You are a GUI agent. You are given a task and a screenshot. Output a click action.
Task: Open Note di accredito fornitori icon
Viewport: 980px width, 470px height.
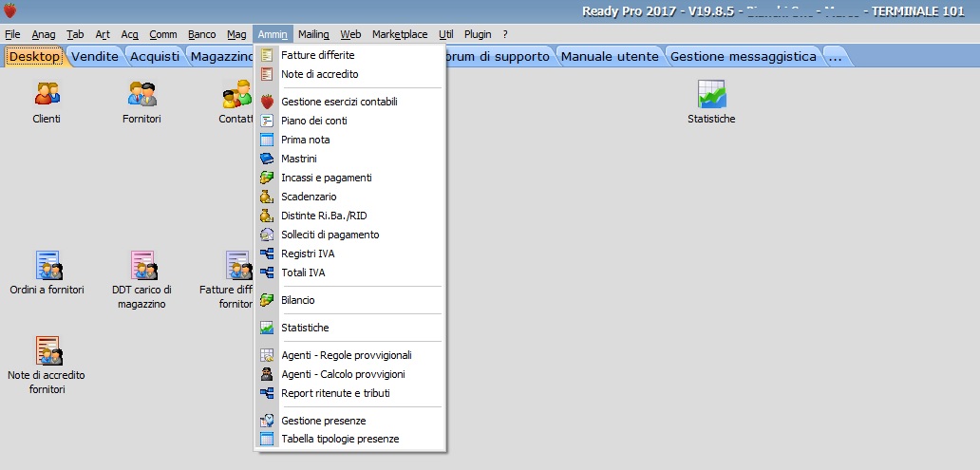click(47, 350)
